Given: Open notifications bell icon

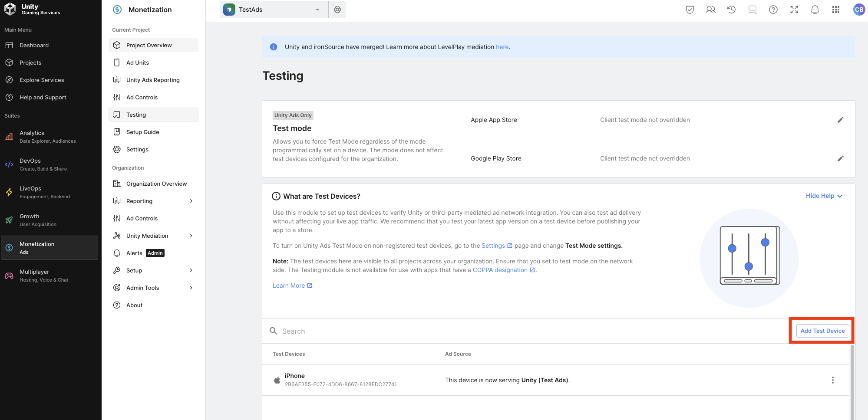Looking at the screenshot, I should coord(815,10).
